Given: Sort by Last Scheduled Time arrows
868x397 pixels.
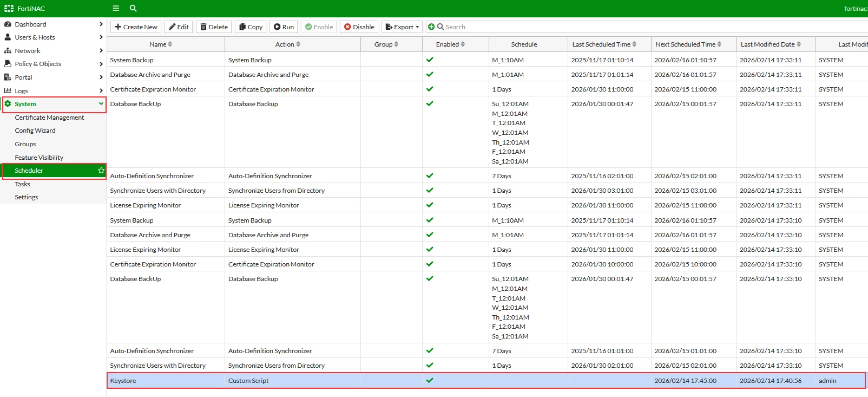Looking at the screenshot, I should [x=634, y=44].
